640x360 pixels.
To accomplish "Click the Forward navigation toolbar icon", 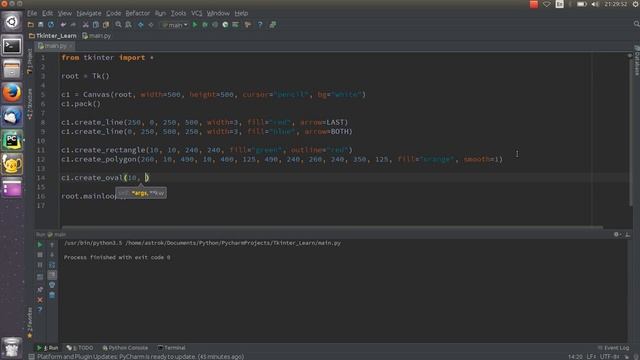I will tap(151, 25).
